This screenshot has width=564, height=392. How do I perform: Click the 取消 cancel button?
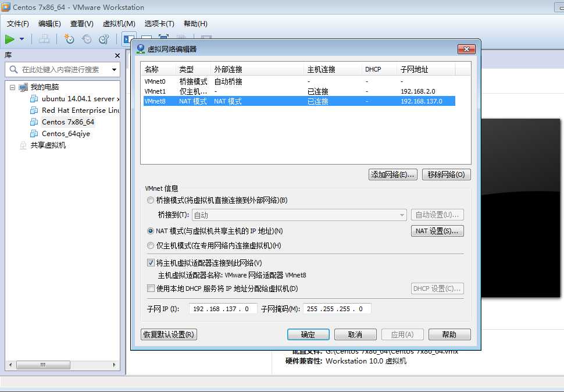coord(355,334)
